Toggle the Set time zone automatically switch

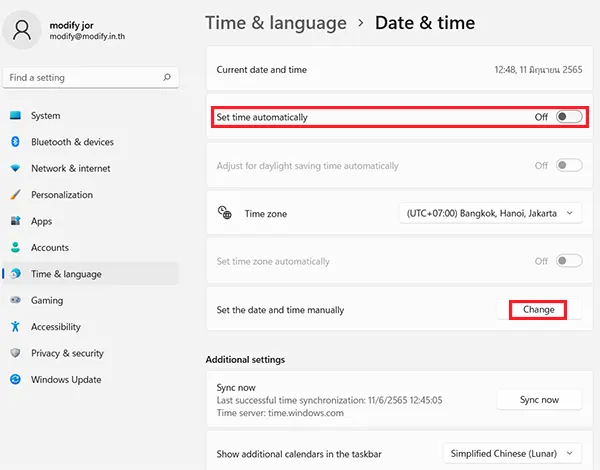[x=568, y=261]
